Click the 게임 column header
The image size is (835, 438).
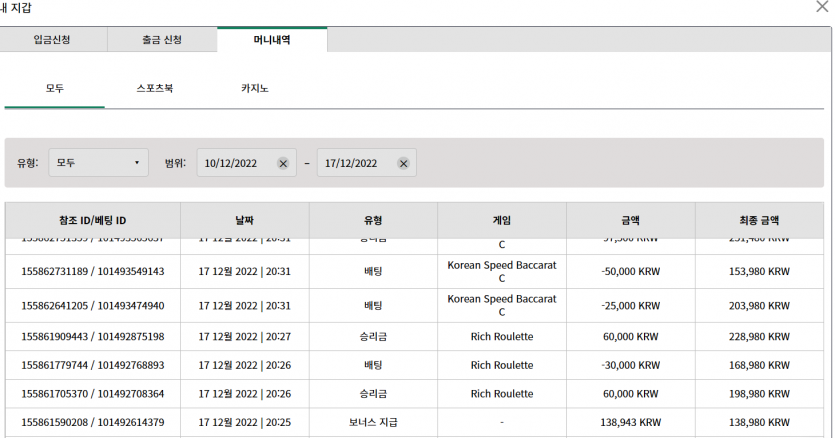pos(502,220)
